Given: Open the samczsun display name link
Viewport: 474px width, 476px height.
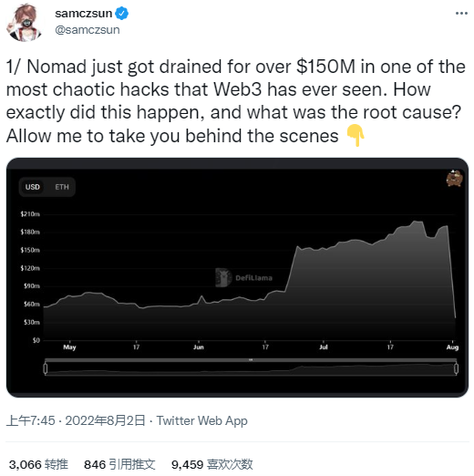Looking at the screenshot, I should [84, 14].
